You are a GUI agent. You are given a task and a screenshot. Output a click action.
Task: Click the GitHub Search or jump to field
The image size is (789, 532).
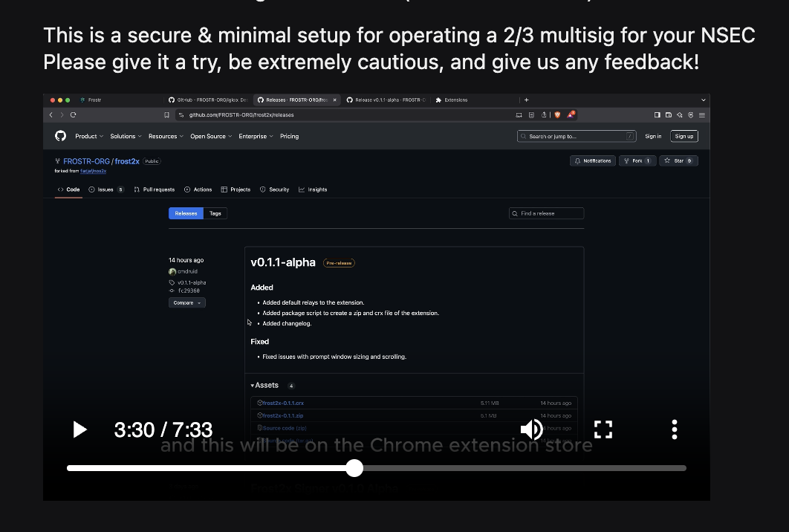coord(577,137)
